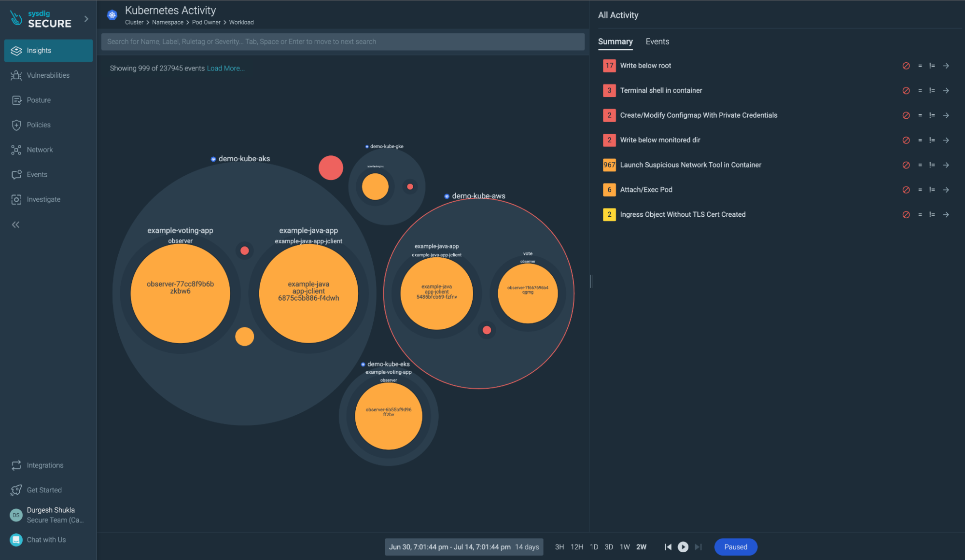Open Policies shield icon
965x560 pixels.
(16, 125)
